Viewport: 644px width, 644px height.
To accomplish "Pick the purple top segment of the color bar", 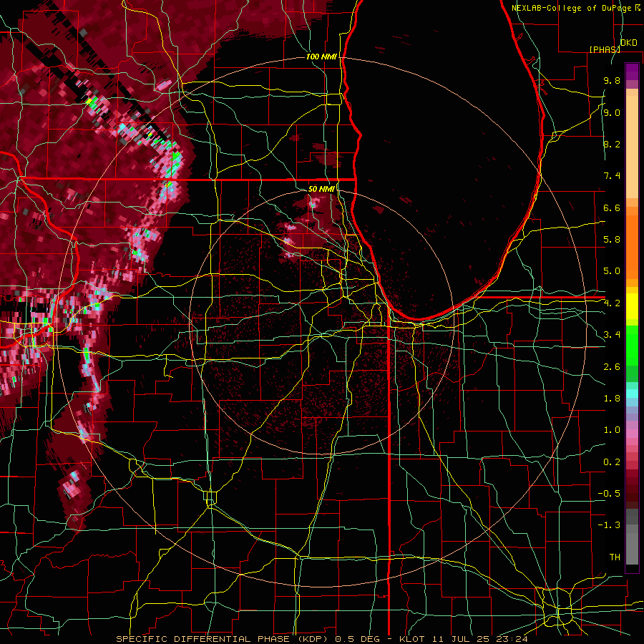I will coord(632,72).
